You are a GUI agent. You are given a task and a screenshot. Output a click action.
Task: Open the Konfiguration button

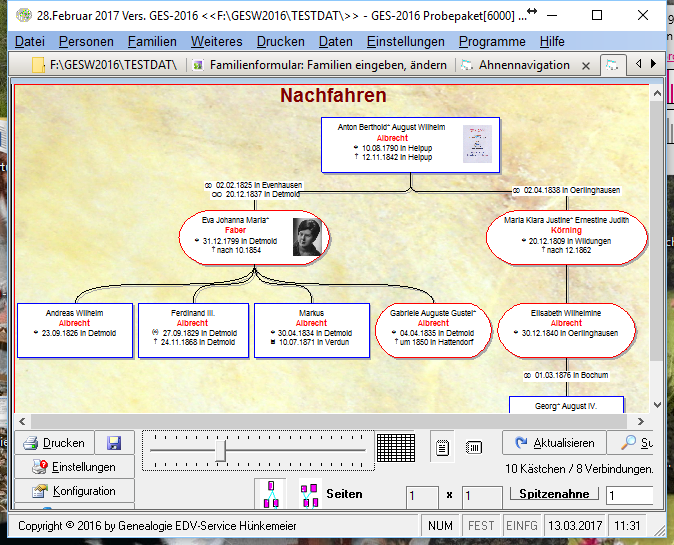point(74,491)
